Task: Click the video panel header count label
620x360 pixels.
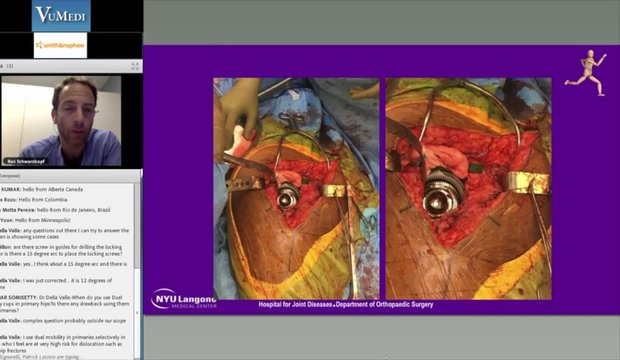Action: click(10, 66)
